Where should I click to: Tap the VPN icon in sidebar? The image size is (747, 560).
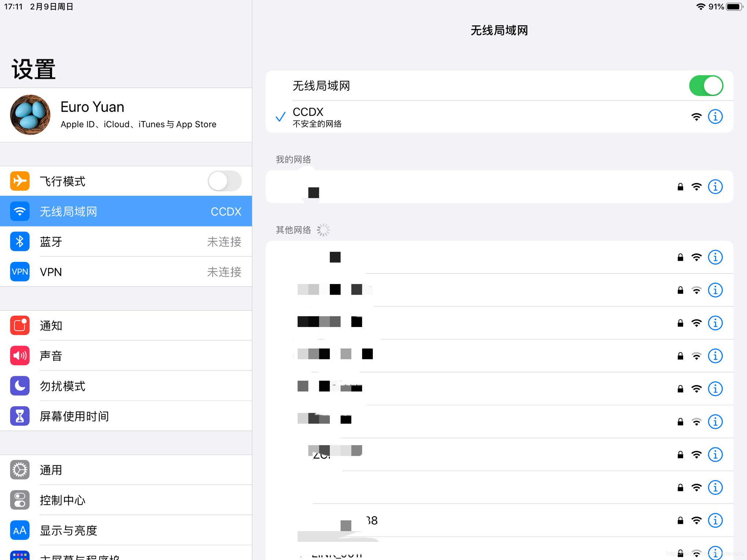20,272
